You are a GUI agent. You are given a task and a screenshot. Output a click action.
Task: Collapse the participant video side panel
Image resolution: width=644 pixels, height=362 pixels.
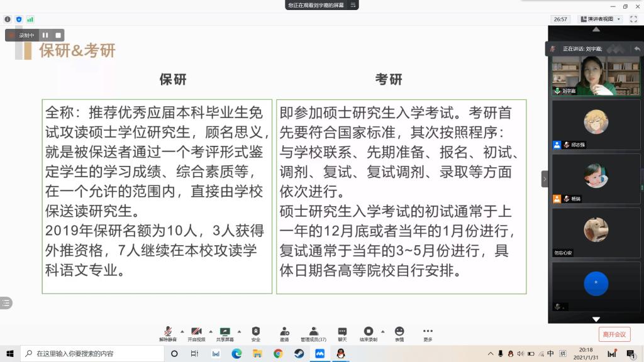click(x=545, y=179)
